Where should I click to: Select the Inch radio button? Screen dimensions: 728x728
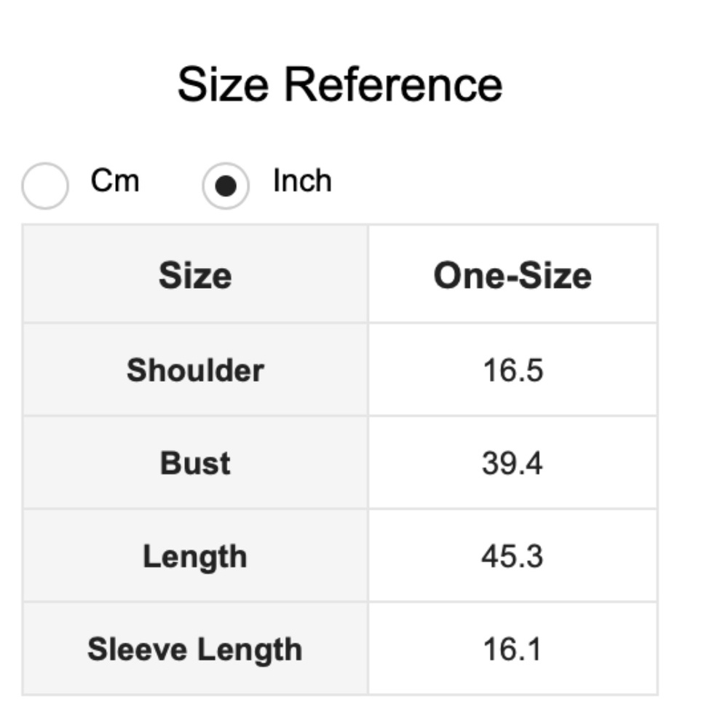pyautogui.click(x=226, y=186)
